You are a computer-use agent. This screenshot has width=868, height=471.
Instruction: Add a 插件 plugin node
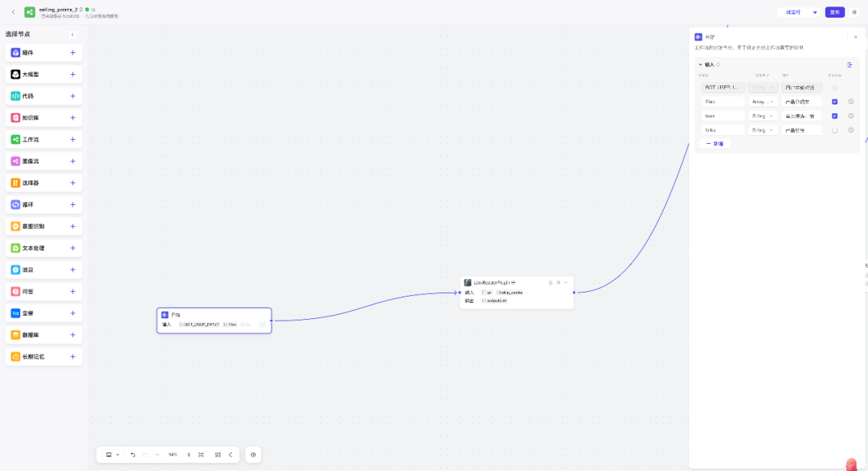(72, 52)
